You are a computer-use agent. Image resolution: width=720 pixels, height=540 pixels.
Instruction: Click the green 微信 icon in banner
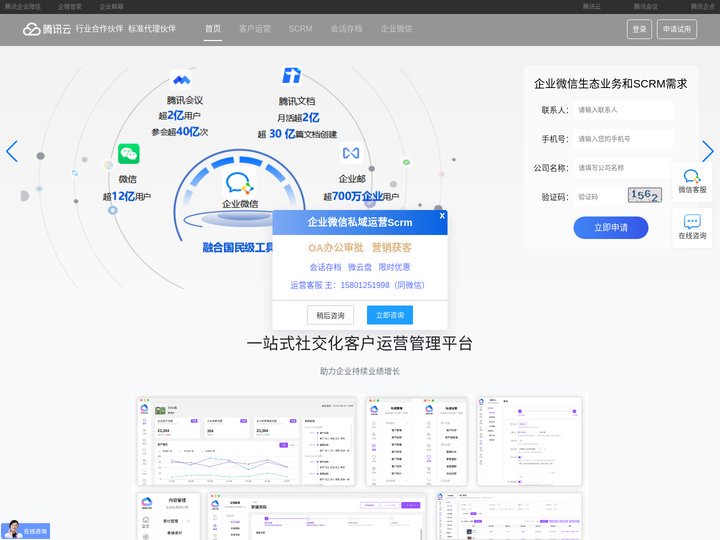tap(129, 154)
